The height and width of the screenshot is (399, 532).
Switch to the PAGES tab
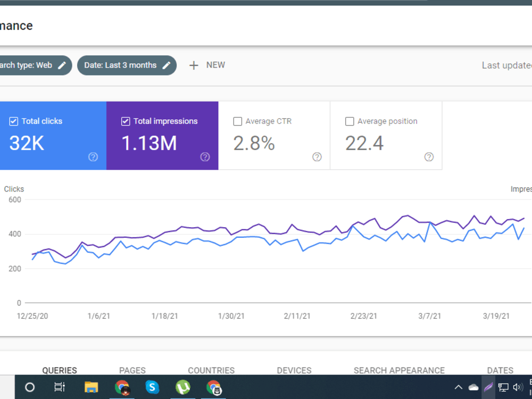(132, 370)
